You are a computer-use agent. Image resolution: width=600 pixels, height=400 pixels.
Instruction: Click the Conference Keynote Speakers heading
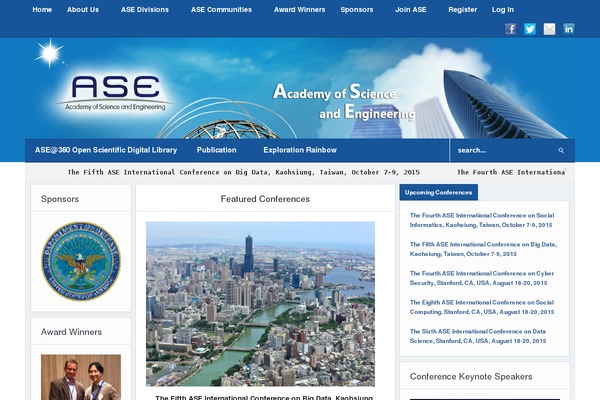point(471,377)
